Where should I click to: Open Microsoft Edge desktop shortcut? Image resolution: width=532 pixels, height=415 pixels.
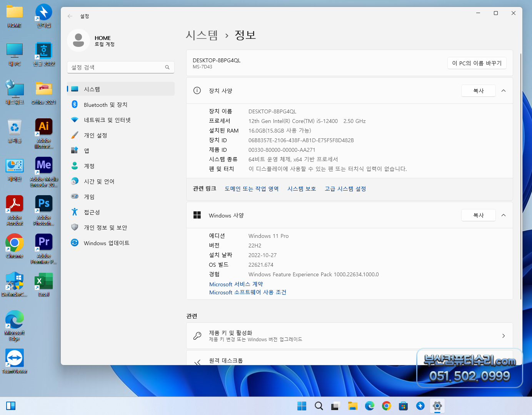point(15,326)
